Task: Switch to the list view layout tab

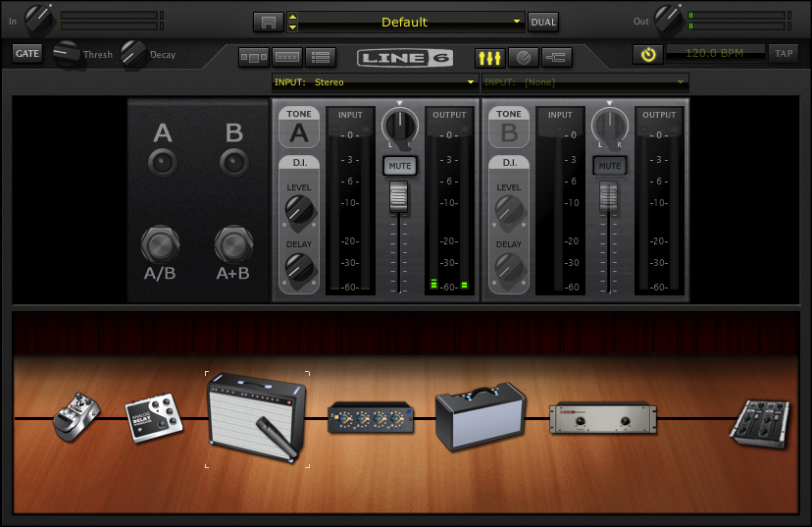Action: pyautogui.click(x=320, y=57)
